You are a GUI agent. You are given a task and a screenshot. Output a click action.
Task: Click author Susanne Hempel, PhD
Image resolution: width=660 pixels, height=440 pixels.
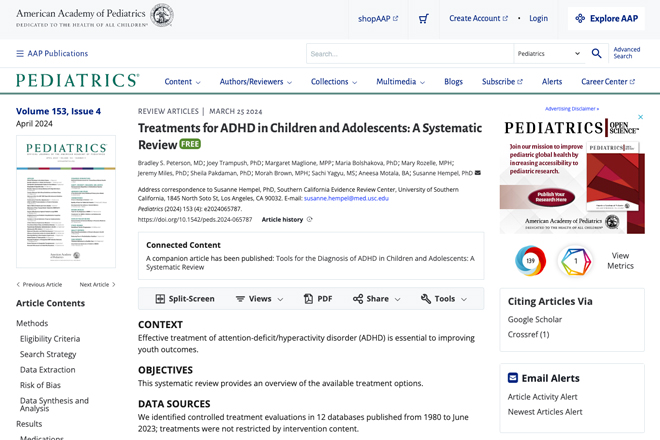coord(442,173)
